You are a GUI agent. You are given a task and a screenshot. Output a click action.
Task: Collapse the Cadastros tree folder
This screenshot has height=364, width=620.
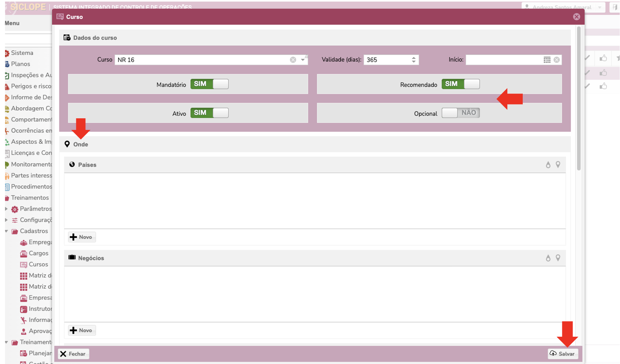[6, 231]
